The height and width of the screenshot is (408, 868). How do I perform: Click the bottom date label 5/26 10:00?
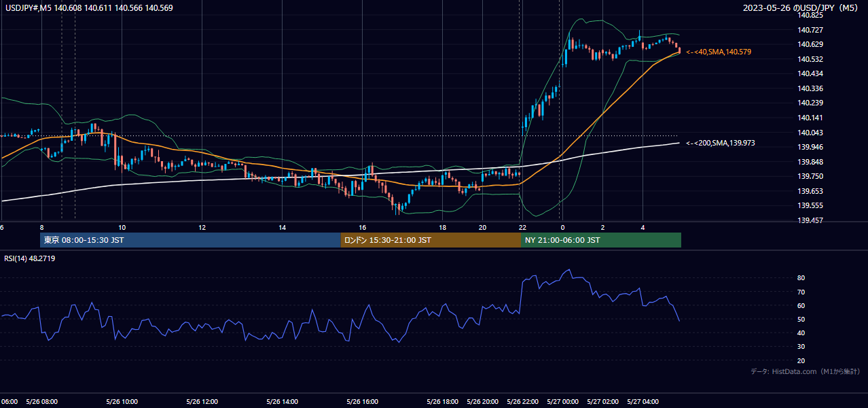(122, 402)
